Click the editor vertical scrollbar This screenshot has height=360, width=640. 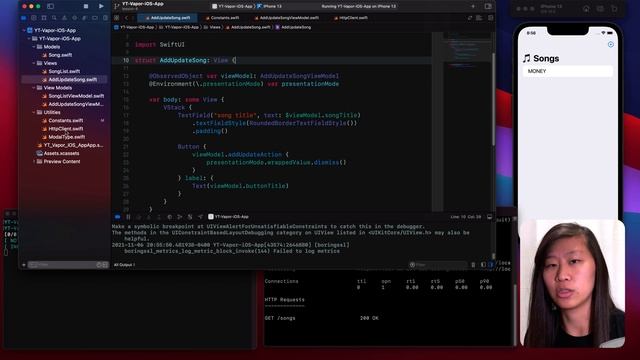coord(493,98)
